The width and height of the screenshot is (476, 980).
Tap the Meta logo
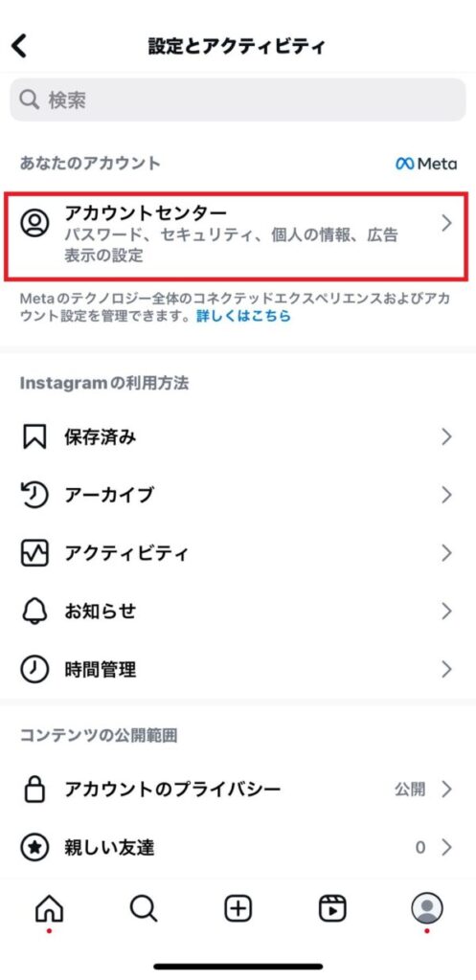426,165
